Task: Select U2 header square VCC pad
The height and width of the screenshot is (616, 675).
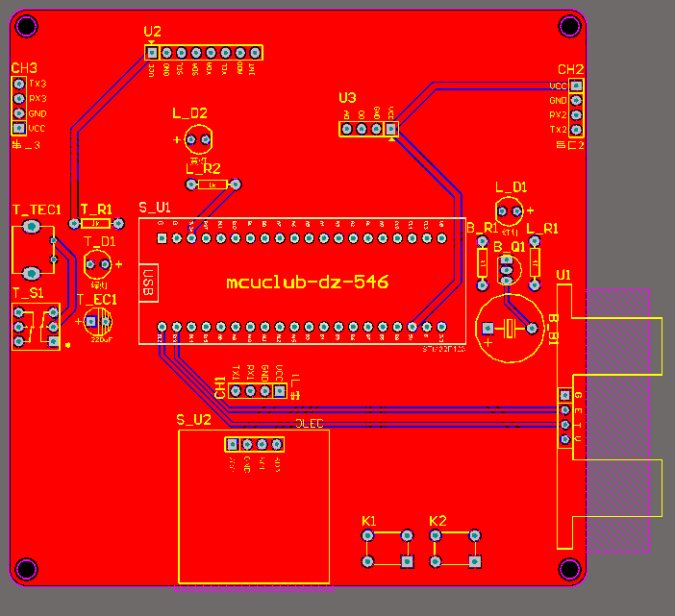Action: pyautogui.click(x=152, y=53)
